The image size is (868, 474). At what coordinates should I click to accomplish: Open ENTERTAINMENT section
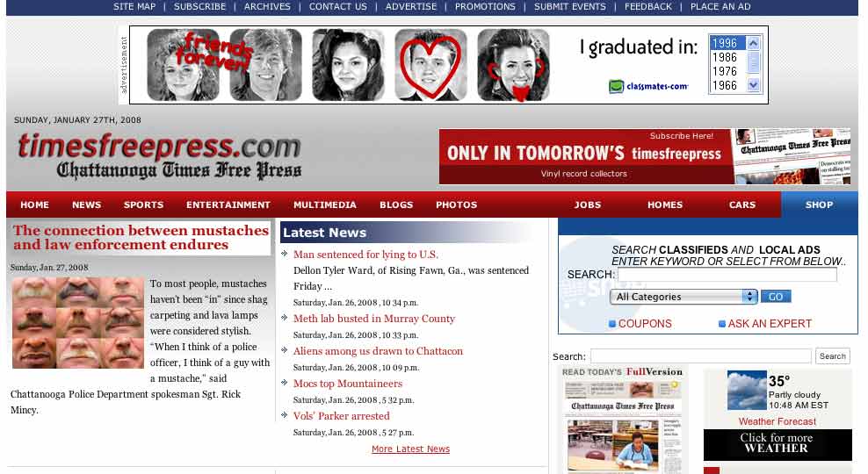[228, 205]
